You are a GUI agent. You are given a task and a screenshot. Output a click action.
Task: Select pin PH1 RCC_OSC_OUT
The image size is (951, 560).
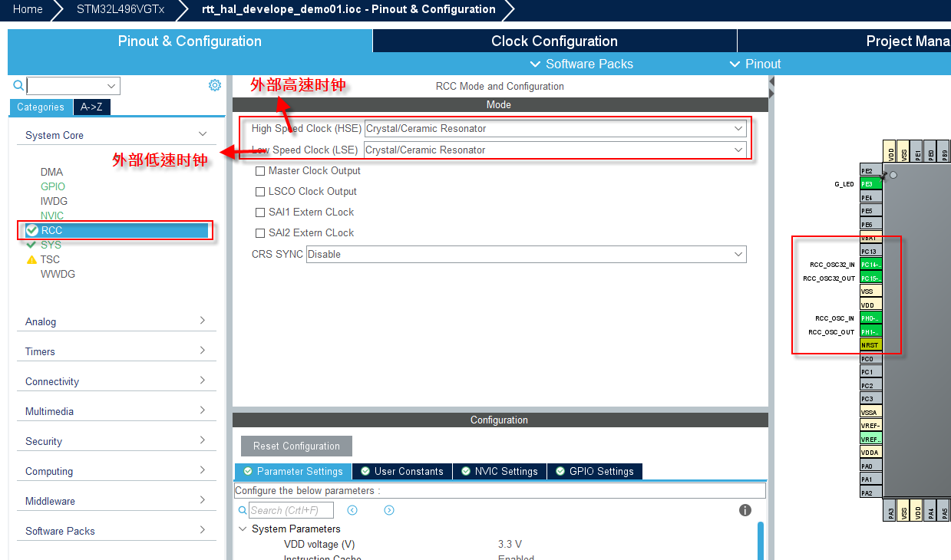pyautogui.click(x=870, y=331)
